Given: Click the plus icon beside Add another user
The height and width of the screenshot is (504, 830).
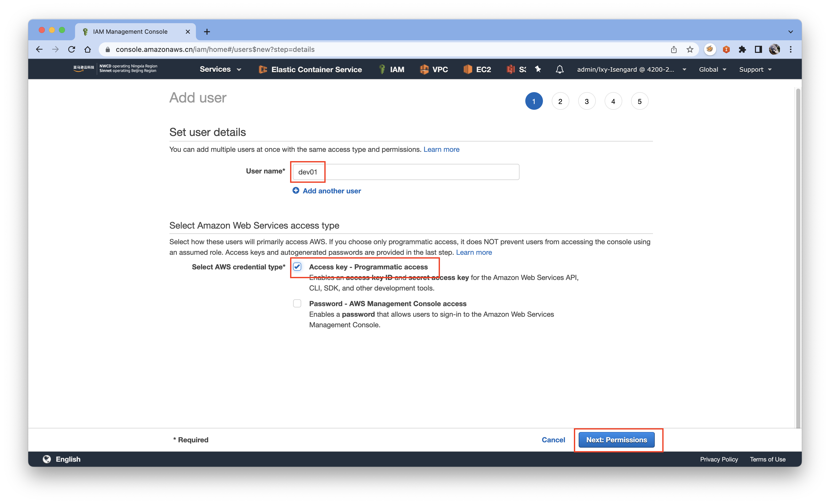Looking at the screenshot, I should pos(296,191).
